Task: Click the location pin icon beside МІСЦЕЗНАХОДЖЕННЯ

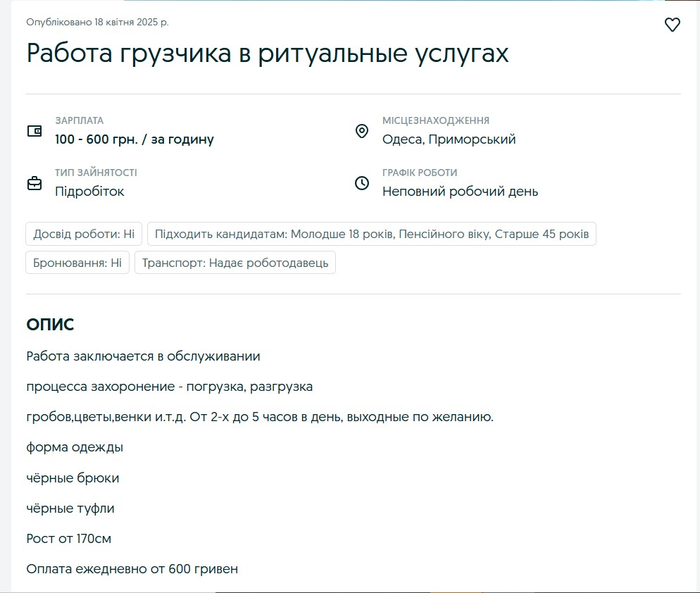Action: pyautogui.click(x=361, y=131)
